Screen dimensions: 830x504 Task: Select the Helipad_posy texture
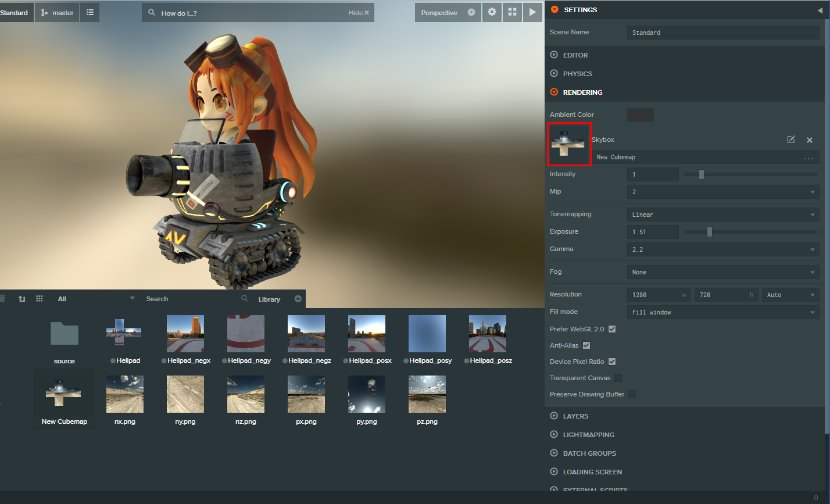[x=427, y=341]
